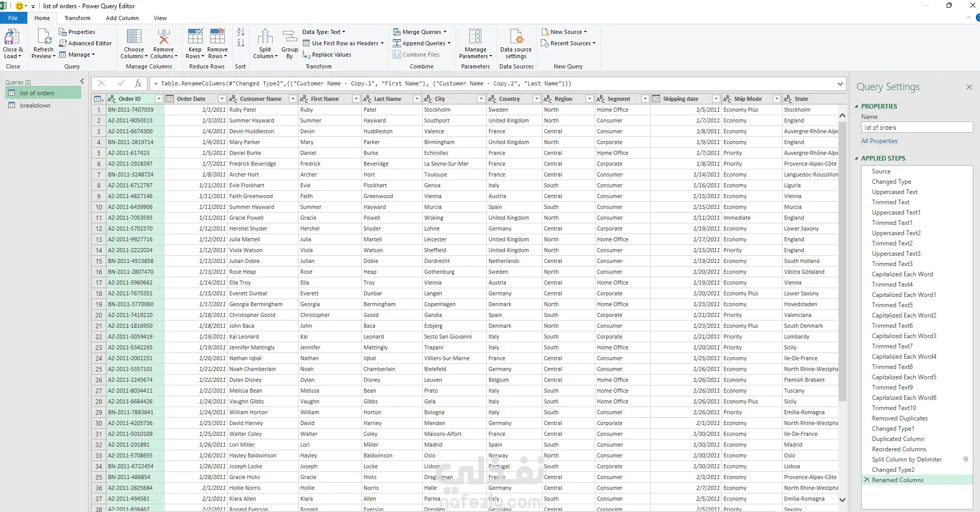Delete the Renamed Columns step
The image size is (980, 512).
(x=867, y=480)
